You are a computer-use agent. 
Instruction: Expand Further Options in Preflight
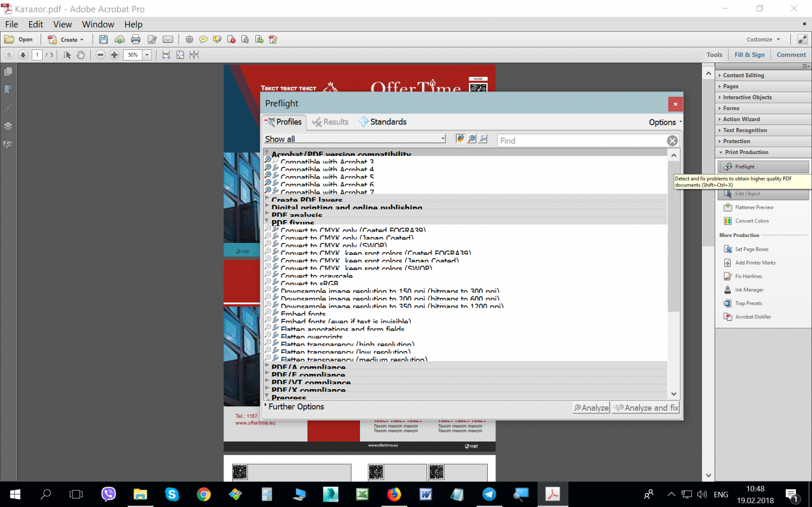pos(295,406)
